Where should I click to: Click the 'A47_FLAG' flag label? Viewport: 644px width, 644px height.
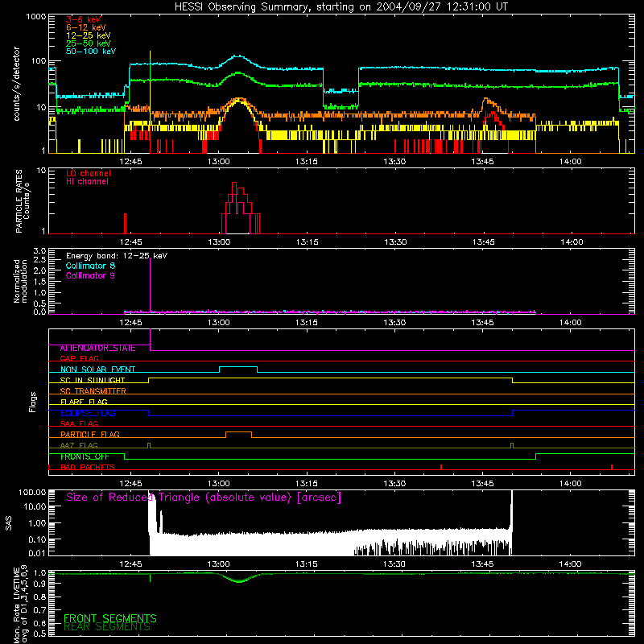tap(79, 445)
